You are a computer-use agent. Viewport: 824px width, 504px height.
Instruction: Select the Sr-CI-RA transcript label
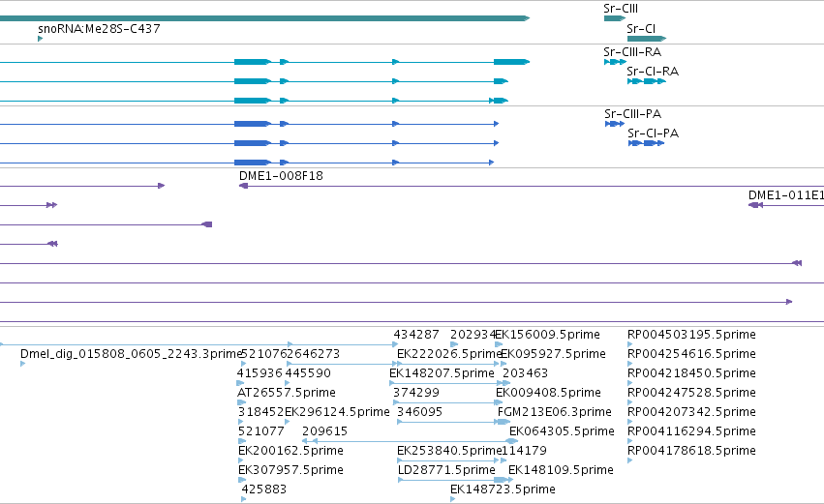tap(653, 72)
